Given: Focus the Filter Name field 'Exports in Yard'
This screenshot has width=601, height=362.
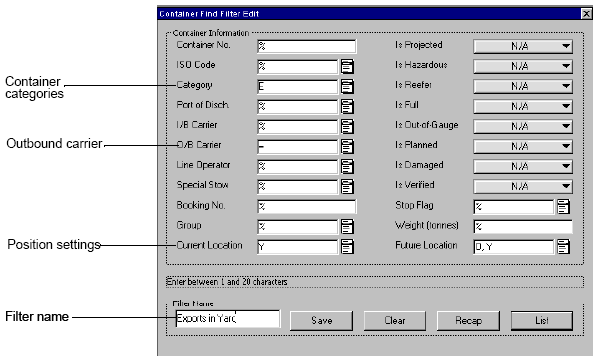Looking at the screenshot, I should click(228, 319).
